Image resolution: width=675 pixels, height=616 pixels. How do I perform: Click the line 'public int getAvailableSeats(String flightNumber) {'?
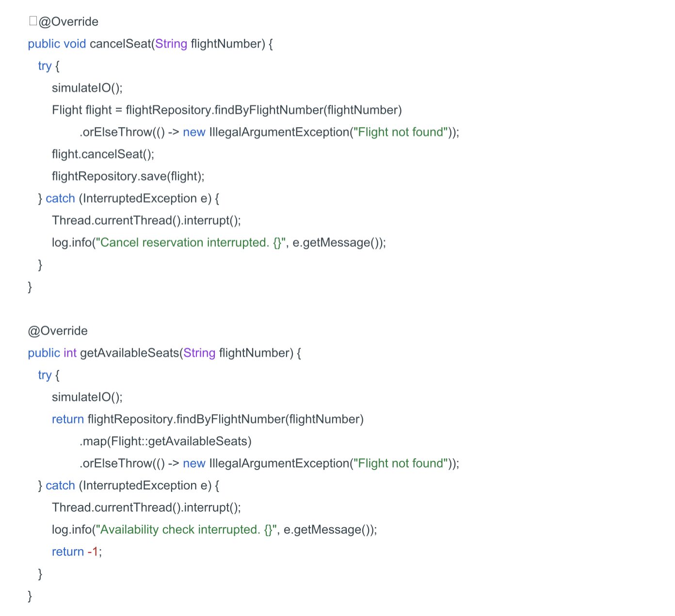[x=164, y=353]
